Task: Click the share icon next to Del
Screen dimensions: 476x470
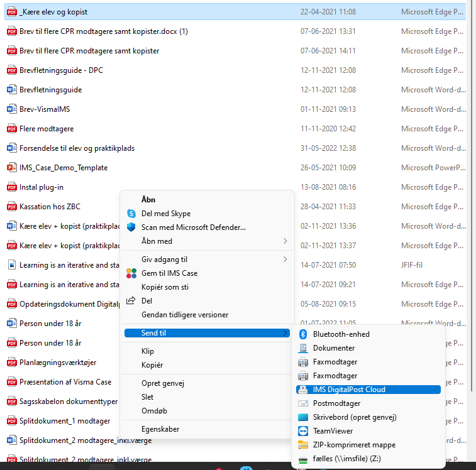Action: click(x=131, y=301)
